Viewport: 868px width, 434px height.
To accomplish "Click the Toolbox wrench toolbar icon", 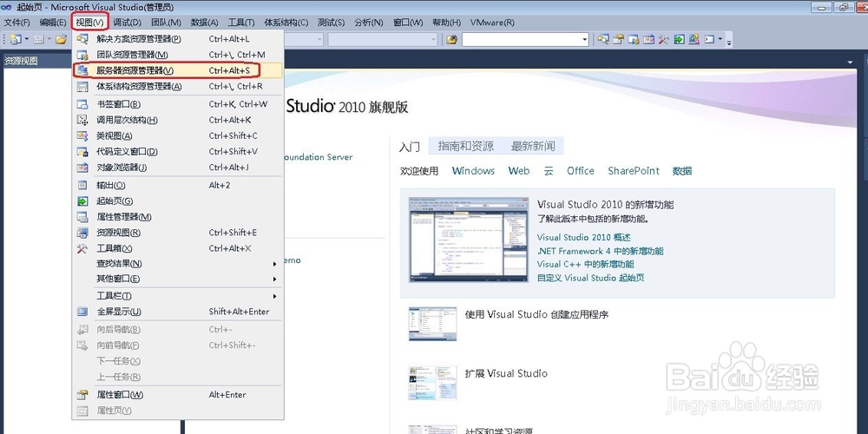I will pyautogui.click(x=663, y=39).
